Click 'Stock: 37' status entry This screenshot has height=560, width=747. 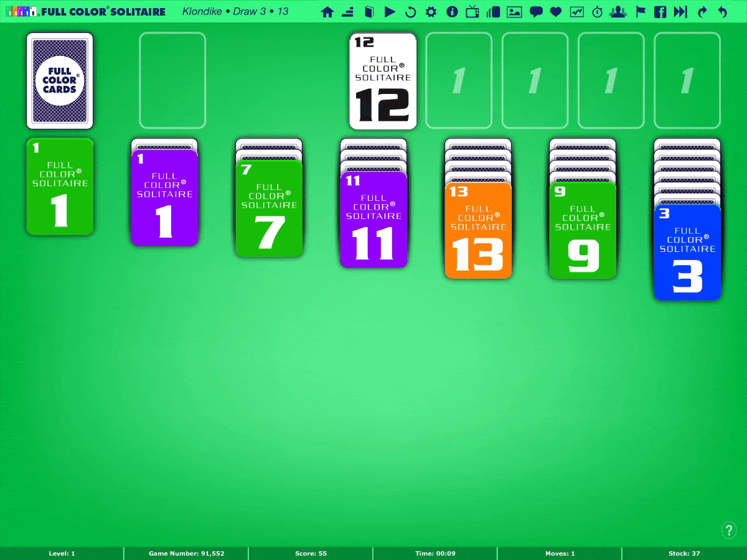[x=684, y=553]
